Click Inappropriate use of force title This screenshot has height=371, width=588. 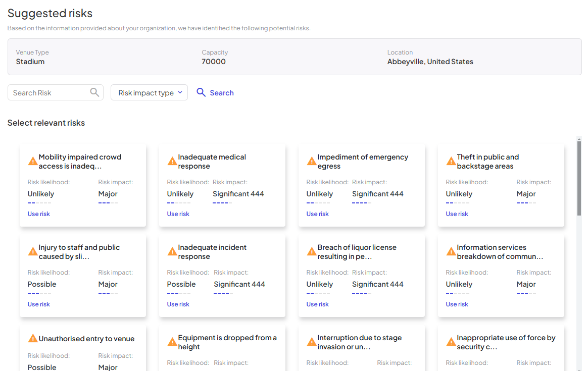pos(506,342)
